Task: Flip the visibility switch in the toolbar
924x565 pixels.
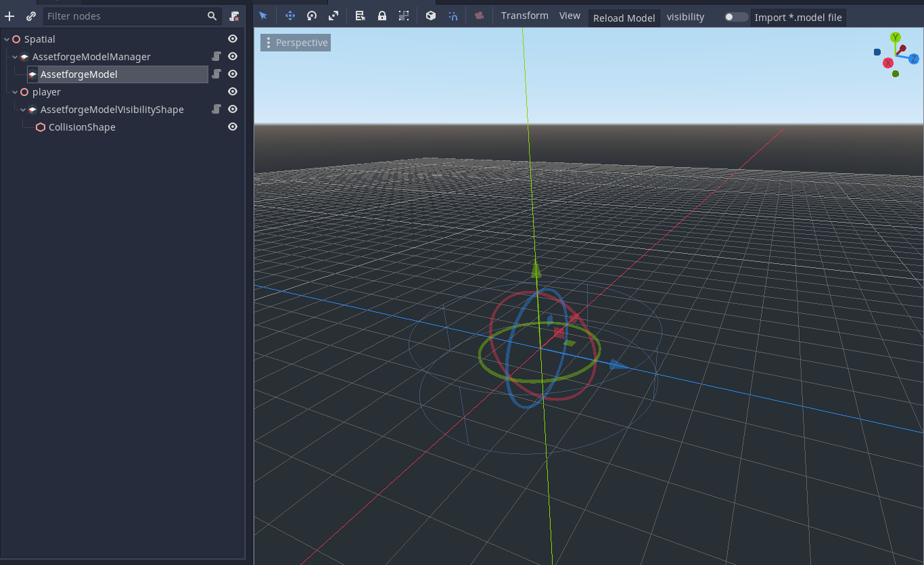Action: [735, 17]
